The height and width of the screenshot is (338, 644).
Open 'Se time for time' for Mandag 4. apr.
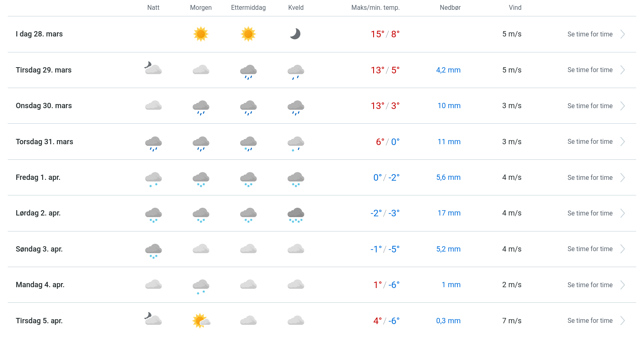[590, 285]
